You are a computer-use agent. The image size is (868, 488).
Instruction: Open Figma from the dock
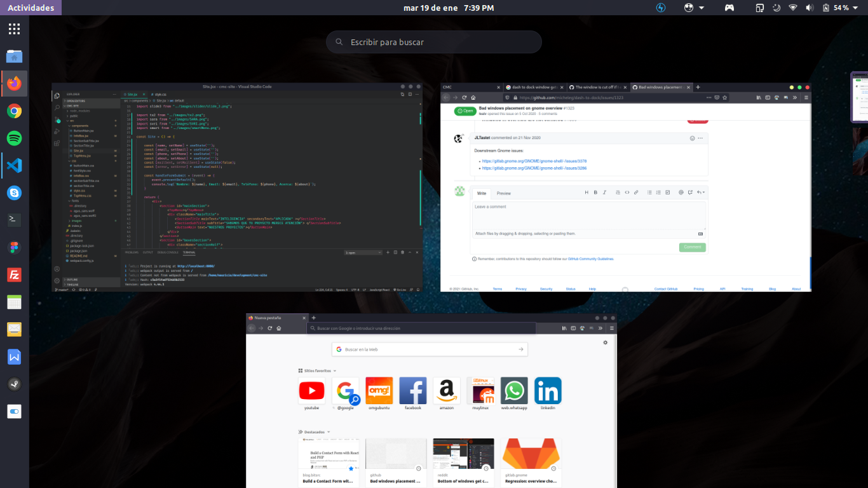coord(14,247)
